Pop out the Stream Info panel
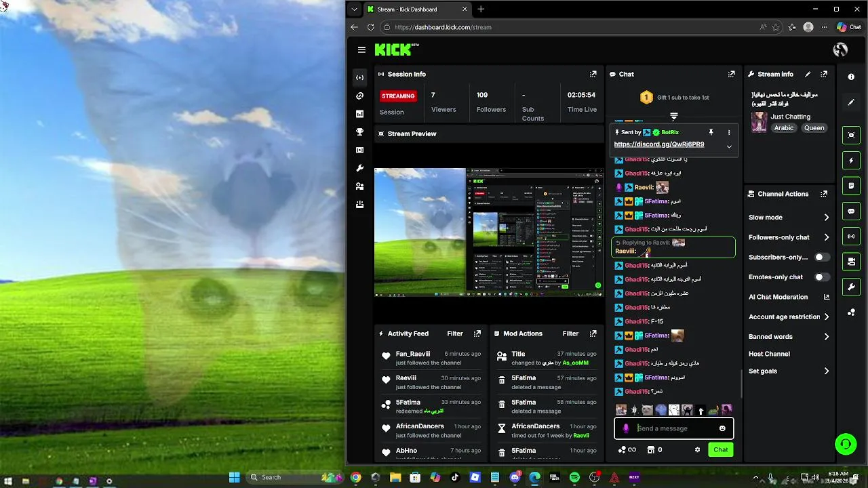 [824, 74]
